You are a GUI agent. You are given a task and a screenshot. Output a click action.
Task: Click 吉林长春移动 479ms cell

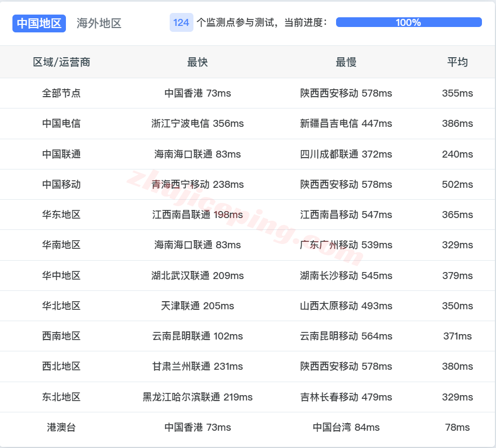click(346, 397)
